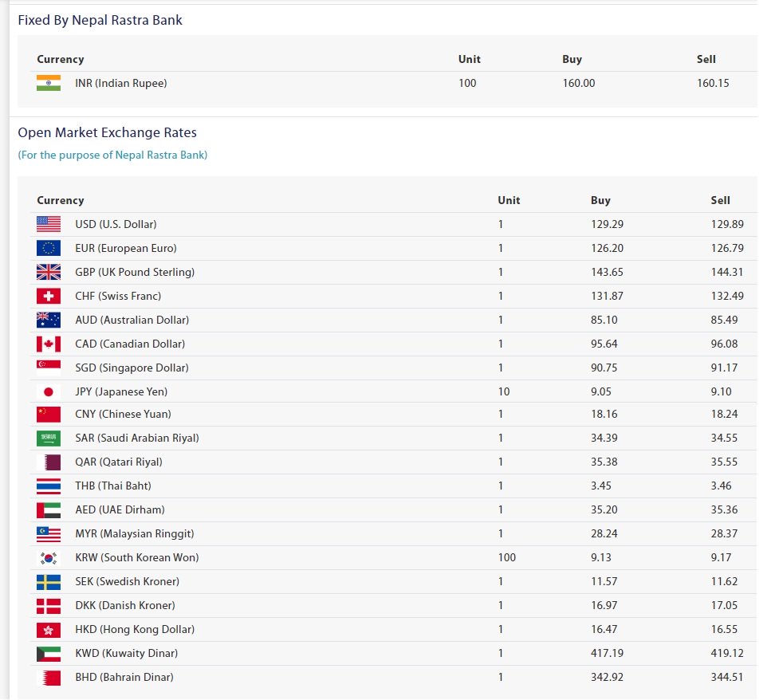The width and height of the screenshot is (783, 700).
Task: Click the Japanese flag icon for JPY
Action: click(x=49, y=391)
